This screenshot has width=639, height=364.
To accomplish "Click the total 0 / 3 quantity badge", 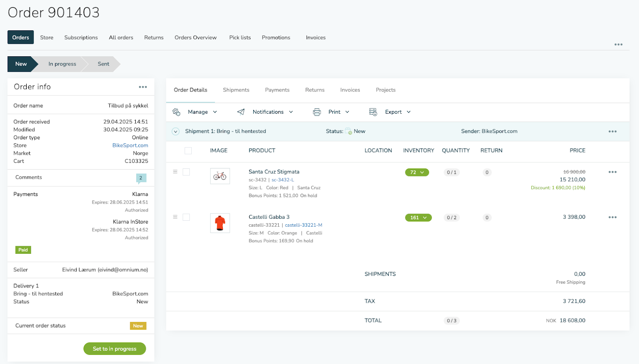I will pos(452,321).
